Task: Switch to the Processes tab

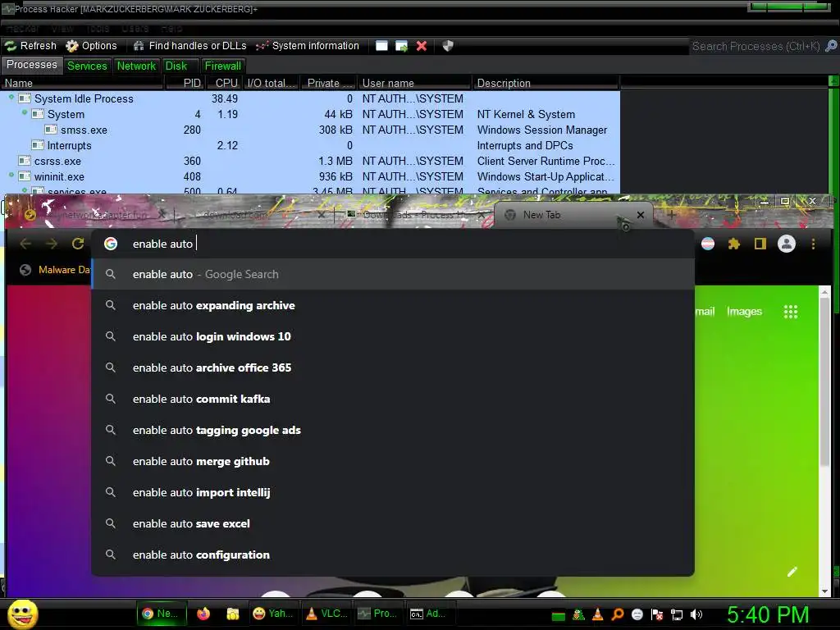Action: coord(32,65)
